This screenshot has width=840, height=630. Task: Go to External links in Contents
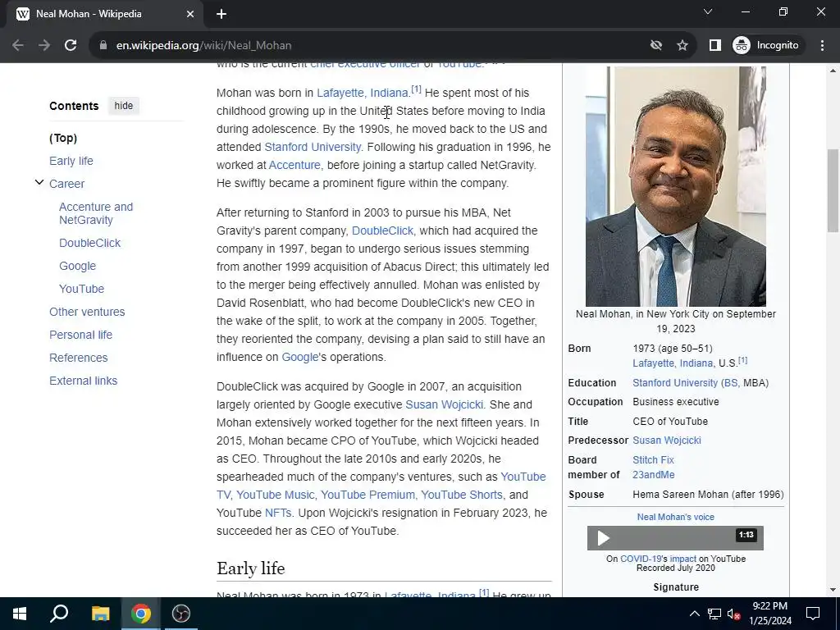(x=83, y=381)
